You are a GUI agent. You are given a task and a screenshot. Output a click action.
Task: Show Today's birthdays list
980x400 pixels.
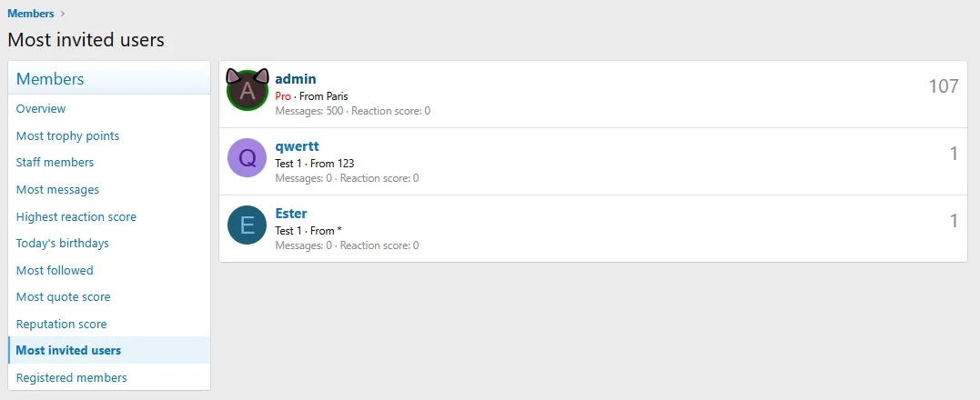coord(62,244)
